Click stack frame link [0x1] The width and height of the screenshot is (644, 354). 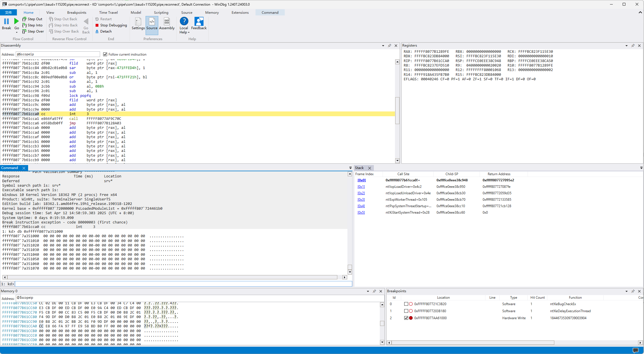point(361,187)
